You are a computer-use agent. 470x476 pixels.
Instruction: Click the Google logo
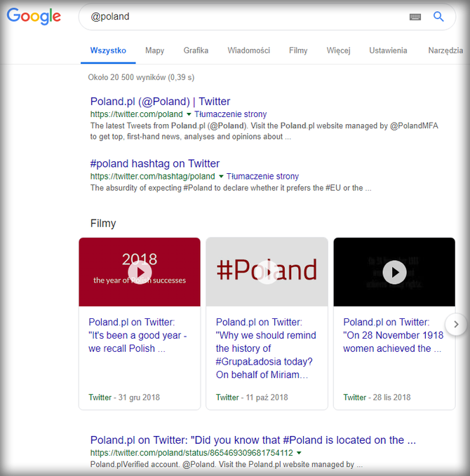click(x=34, y=16)
